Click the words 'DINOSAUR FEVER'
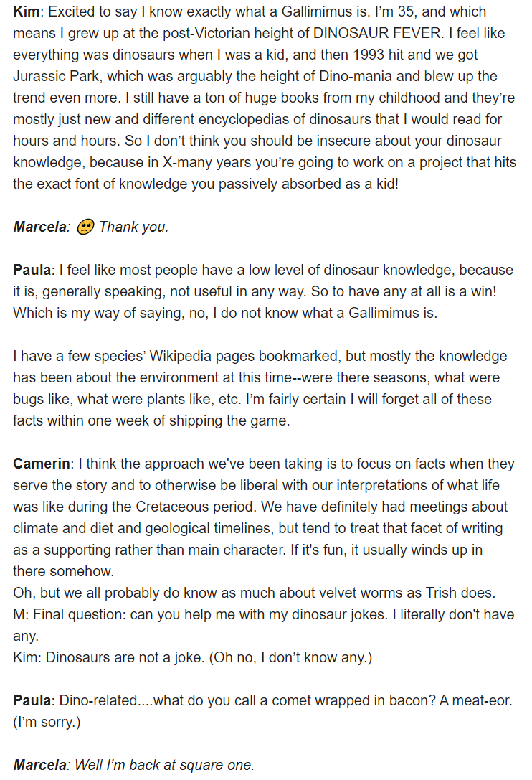Viewport: 532px width, 780px height. [377, 33]
